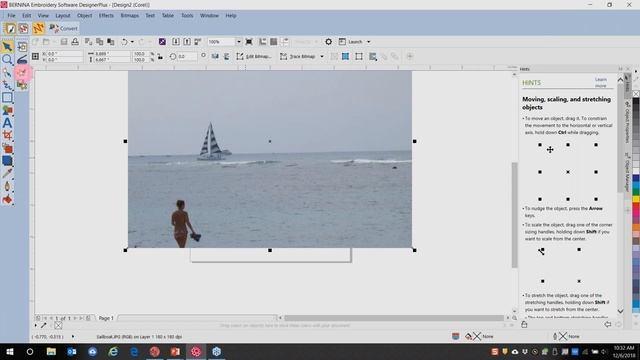640x360 pixels.
Task: Toggle the orange Show Hoop button
Action: [38, 28]
